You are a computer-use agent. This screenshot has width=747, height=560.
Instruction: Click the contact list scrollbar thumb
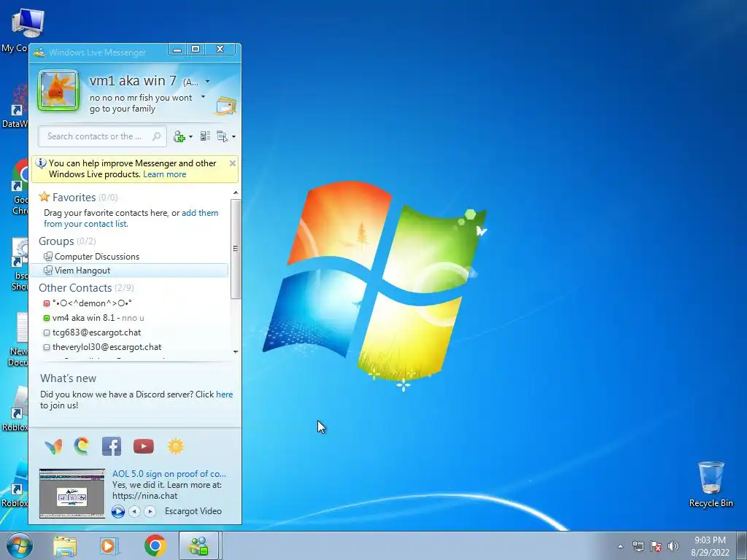236,249
